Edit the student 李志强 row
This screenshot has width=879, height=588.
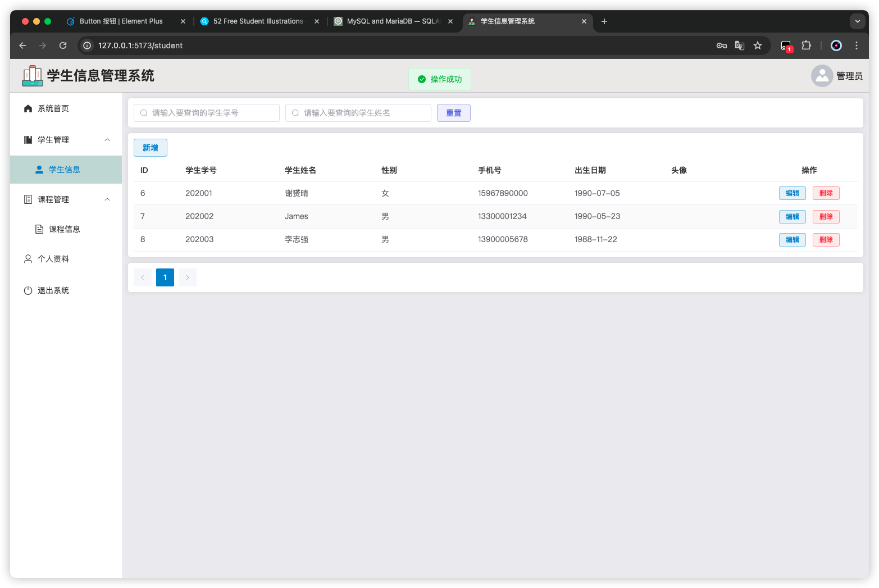coord(793,240)
